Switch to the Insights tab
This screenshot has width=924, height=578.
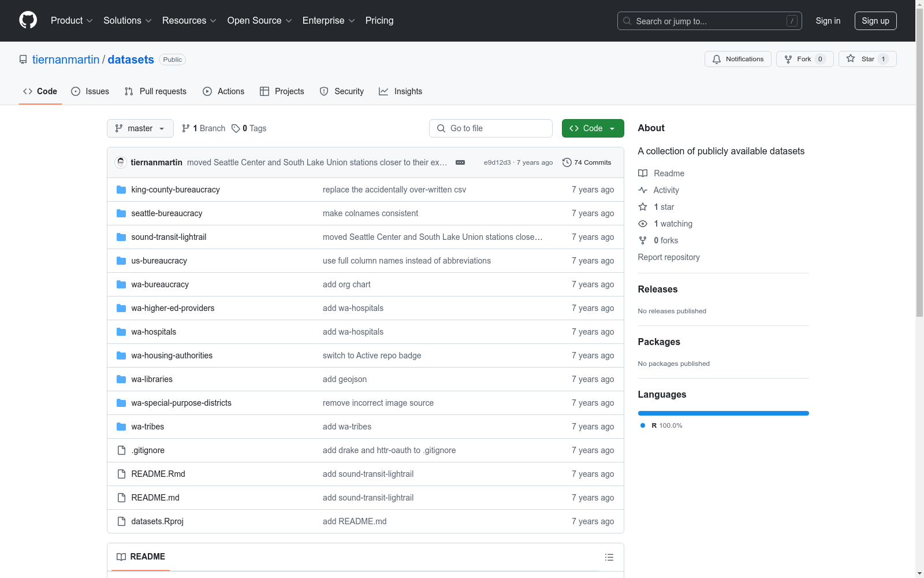click(x=400, y=91)
